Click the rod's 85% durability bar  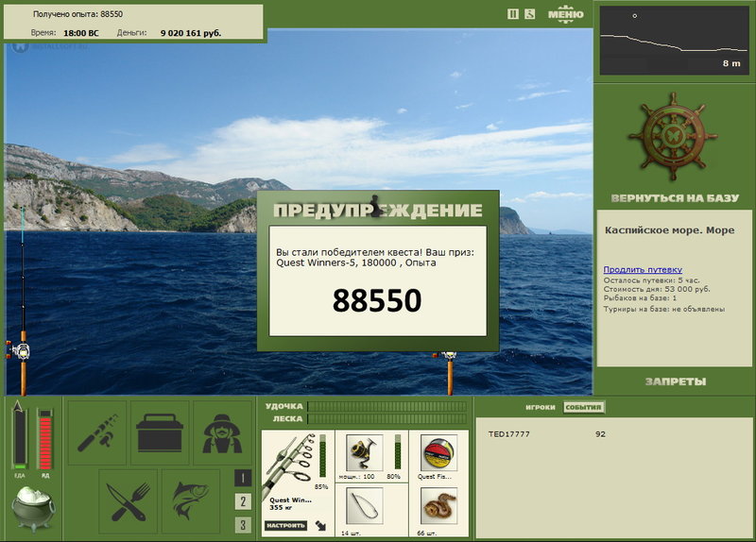tap(322, 456)
